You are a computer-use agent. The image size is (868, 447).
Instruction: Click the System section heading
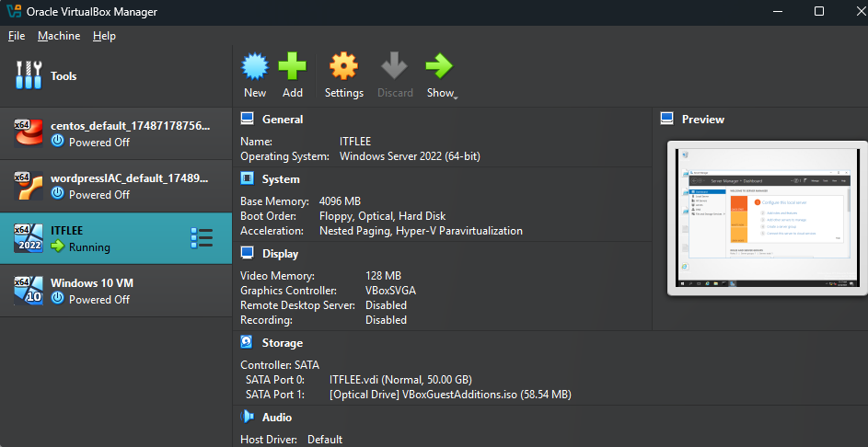click(x=281, y=179)
